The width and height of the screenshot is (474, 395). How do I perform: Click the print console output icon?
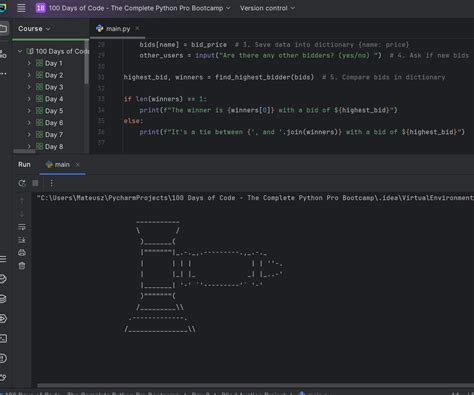[22, 253]
